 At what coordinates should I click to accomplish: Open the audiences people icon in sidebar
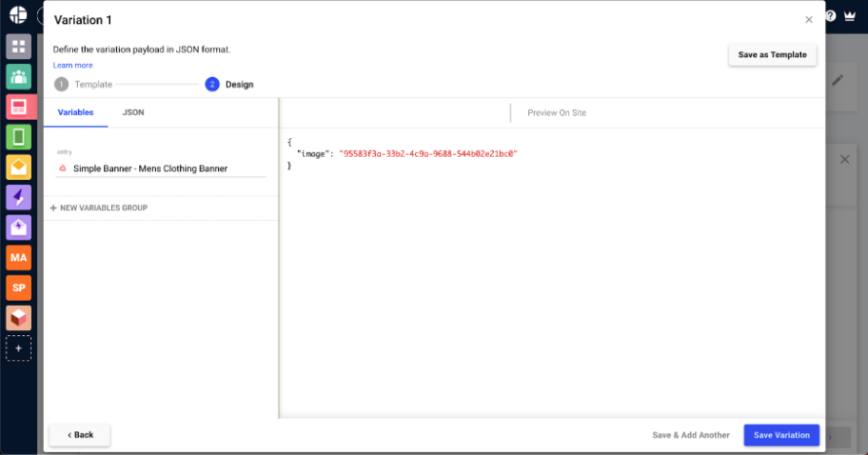coord(18,77)
